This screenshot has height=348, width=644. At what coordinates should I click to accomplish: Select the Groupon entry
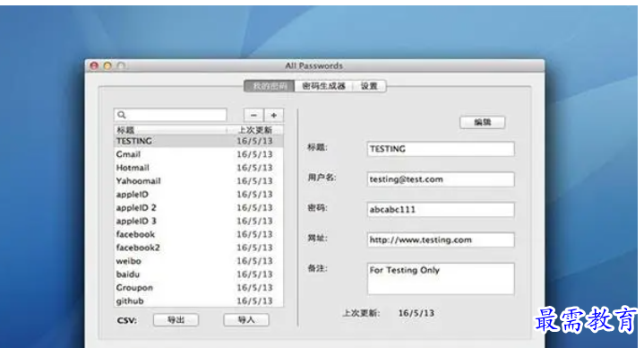click(198, 288)
